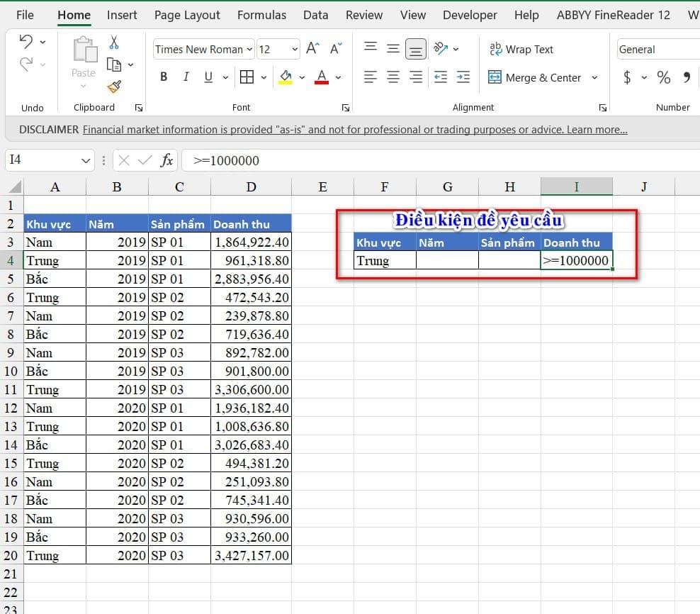This screenshot has height=614, width=700.
Task: Click the Cut scissors icon
Action: (x=114, y=43)
